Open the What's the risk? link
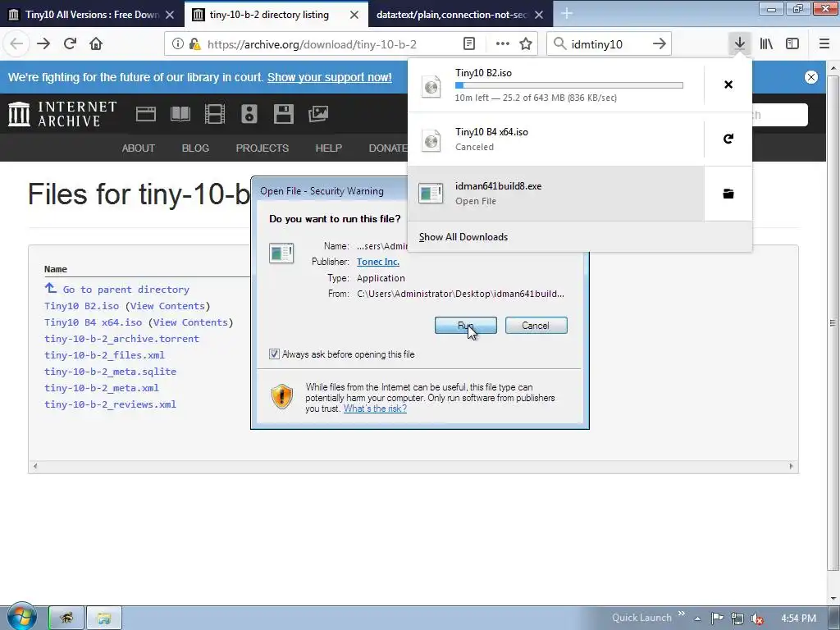Image resolution: width=840 pixels, height=630 pixels. point(375,409)
